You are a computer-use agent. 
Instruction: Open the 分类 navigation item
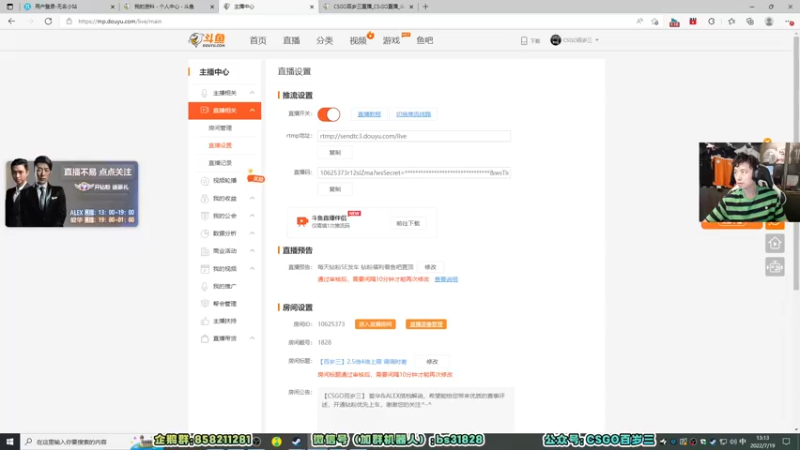tap(324, 40)
